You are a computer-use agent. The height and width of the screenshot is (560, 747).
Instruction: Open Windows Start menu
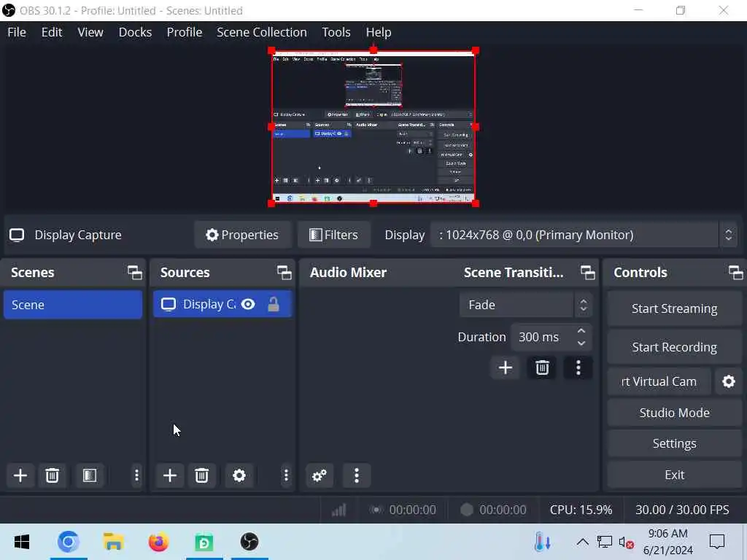[x=22, y=542]
